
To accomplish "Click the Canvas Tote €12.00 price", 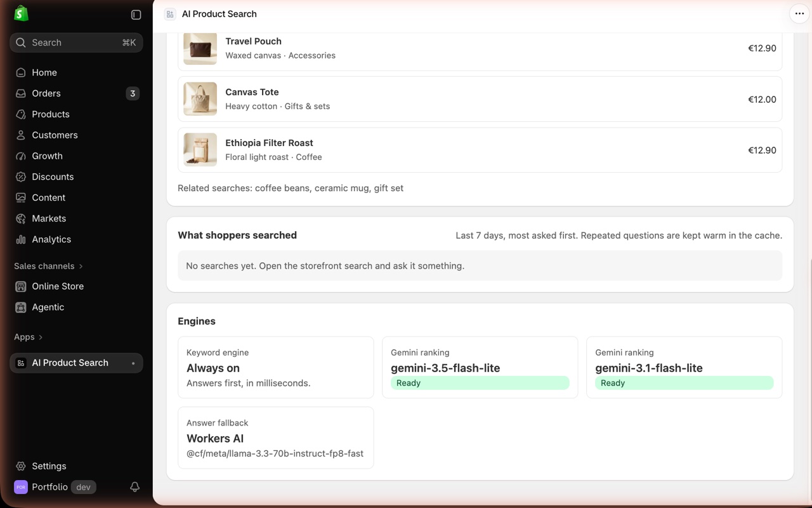I will pos(762,99).
